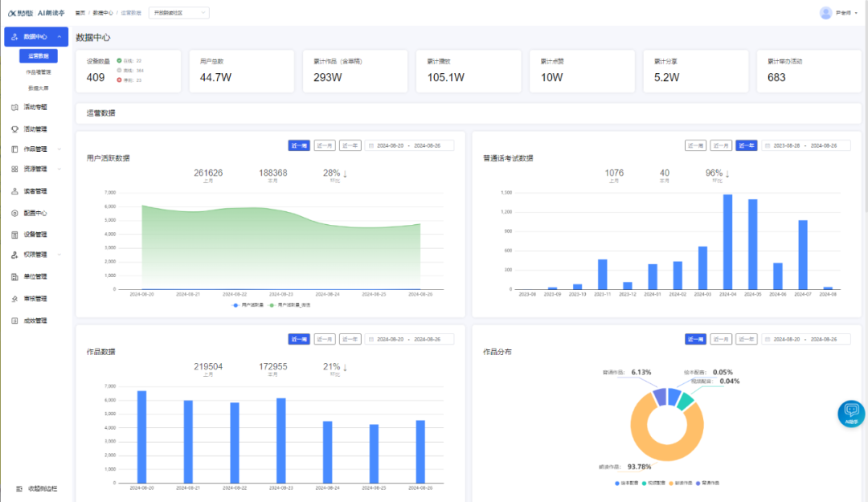Expand the 资源管理 submenu chevron
Viewport: 868px width, 502px height.
[59, 169]
